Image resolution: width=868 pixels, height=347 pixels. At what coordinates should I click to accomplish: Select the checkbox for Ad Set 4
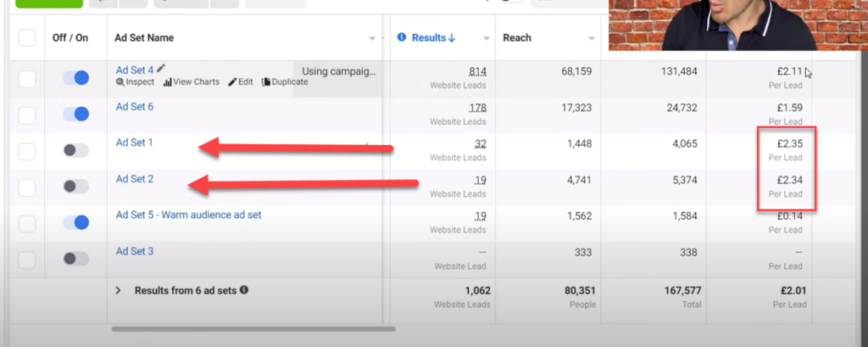(x=27, y=79)
